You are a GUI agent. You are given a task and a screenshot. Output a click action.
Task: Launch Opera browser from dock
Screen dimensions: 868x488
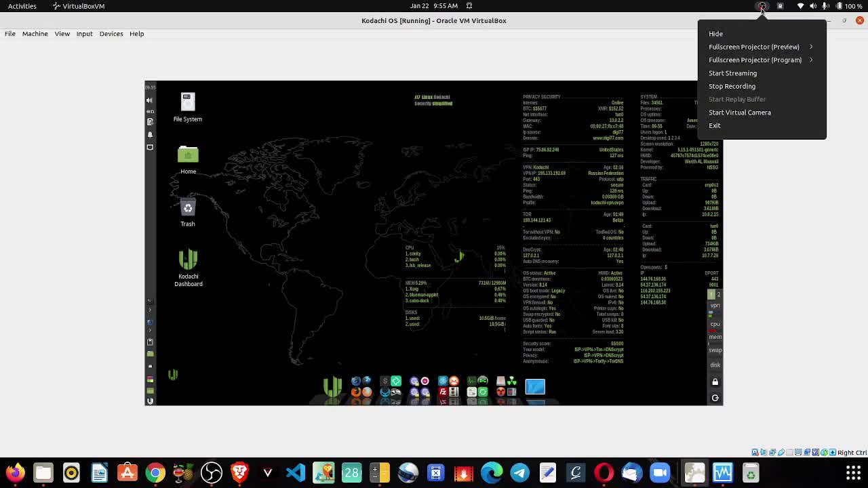click(x=604, y=472)
